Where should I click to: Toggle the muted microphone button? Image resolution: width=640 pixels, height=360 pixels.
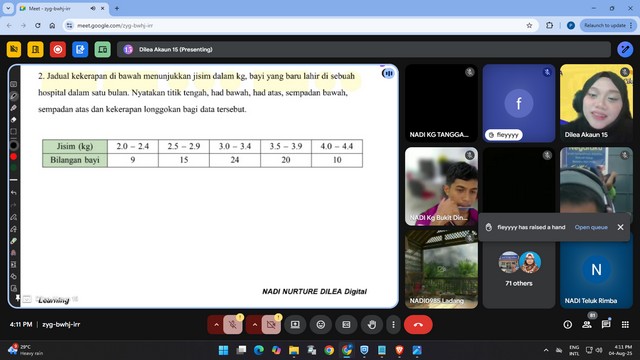click(x=233, y=324)
